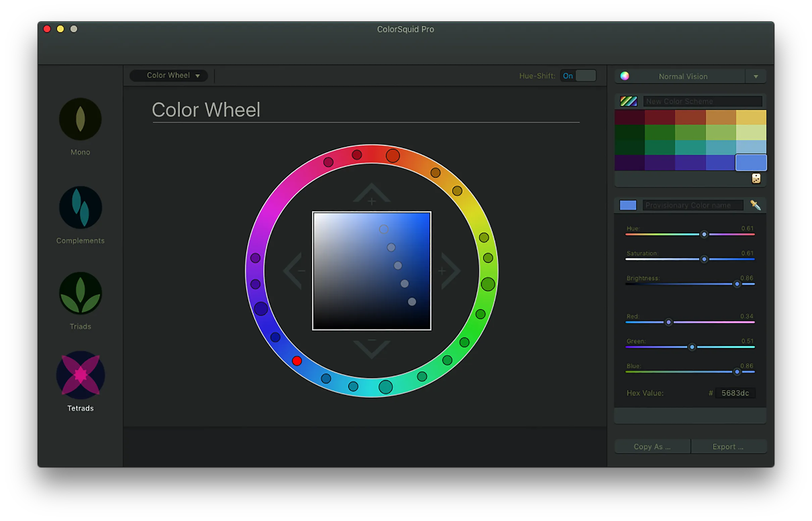
Task: Click the lowest marker in saturation square
Action: pos(412,302)
